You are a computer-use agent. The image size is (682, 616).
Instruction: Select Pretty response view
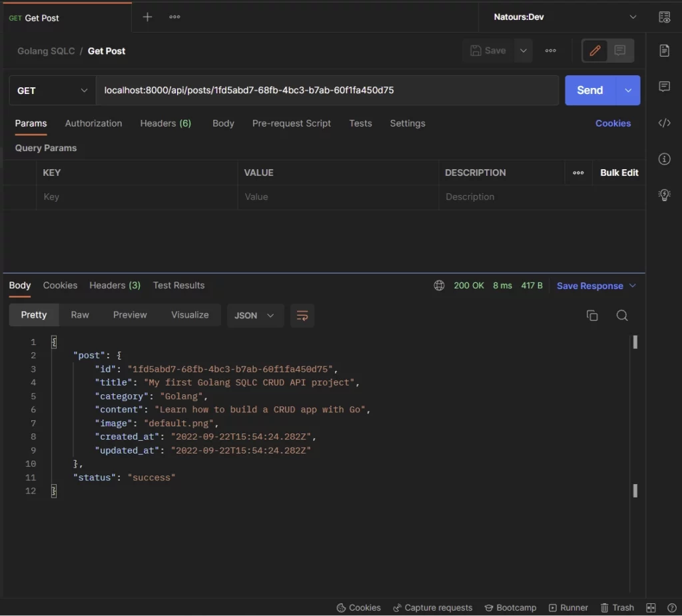(34, 315)
